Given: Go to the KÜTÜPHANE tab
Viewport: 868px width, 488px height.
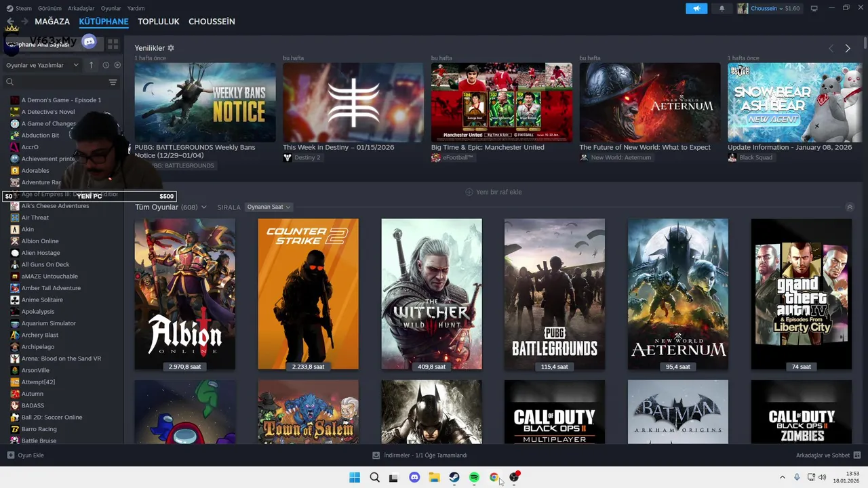Looking at the screenshot, I should pyautogui.click(x=104, y=22).
